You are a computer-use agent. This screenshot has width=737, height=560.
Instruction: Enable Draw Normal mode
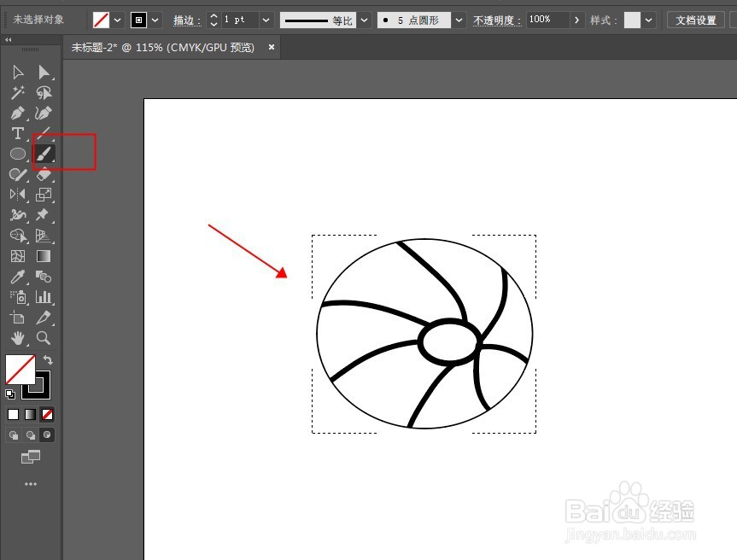(14, 435)
